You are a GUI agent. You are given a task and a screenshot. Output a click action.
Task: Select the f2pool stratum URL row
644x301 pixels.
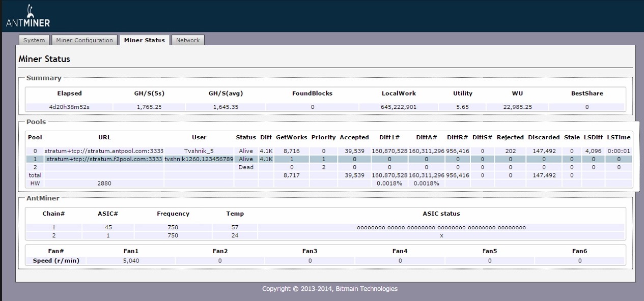click(104, 159)
